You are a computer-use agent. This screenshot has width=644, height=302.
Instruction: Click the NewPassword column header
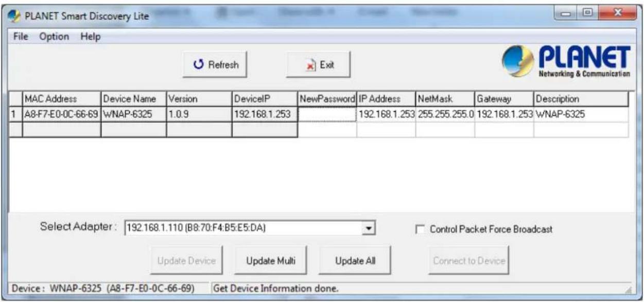click(327, 99)
